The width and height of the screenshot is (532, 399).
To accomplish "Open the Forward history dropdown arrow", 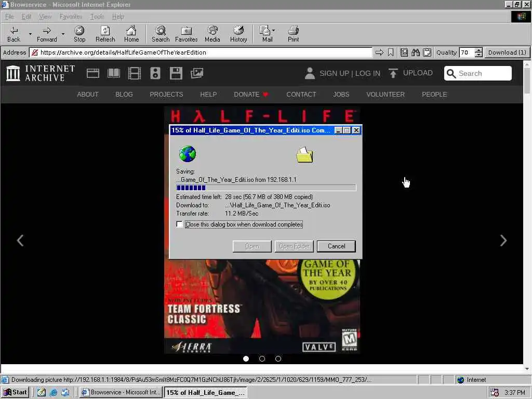I will pos(63,34).
